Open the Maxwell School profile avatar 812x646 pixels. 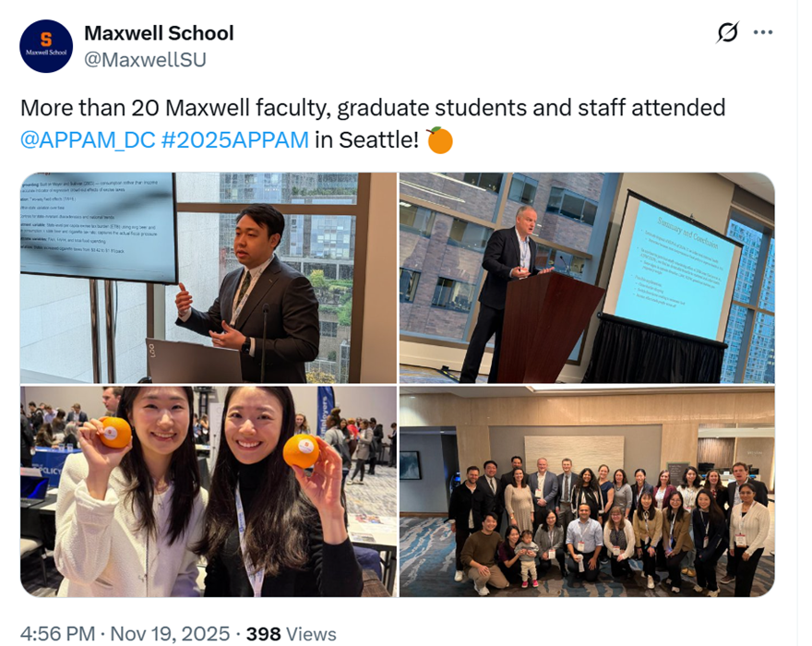coord(46,46)
